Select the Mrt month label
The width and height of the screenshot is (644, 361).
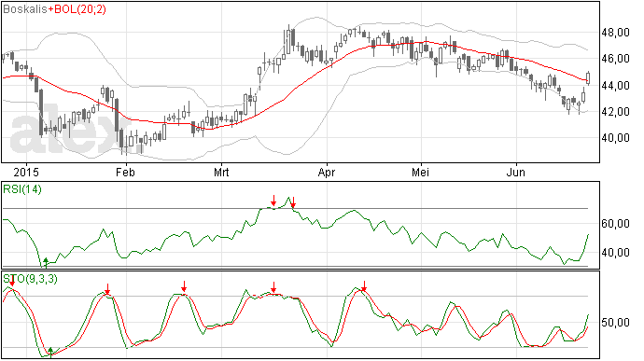[x=221, y=172]
